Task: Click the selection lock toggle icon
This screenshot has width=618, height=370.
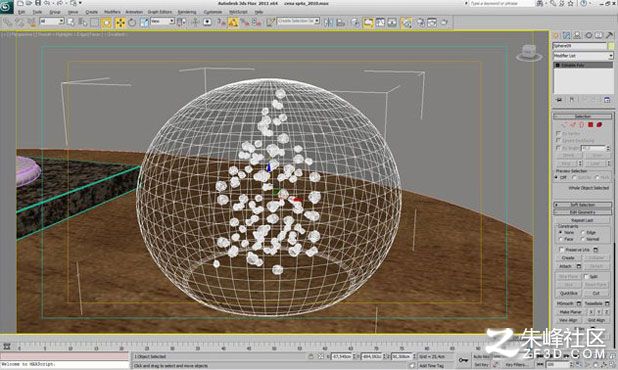Action: coord(311,357)
